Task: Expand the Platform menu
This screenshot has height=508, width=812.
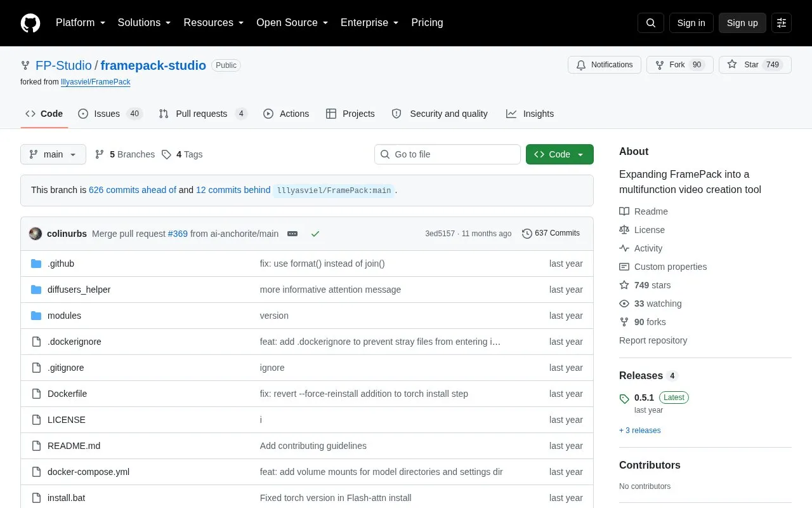Action: click(x=81, y=23)
